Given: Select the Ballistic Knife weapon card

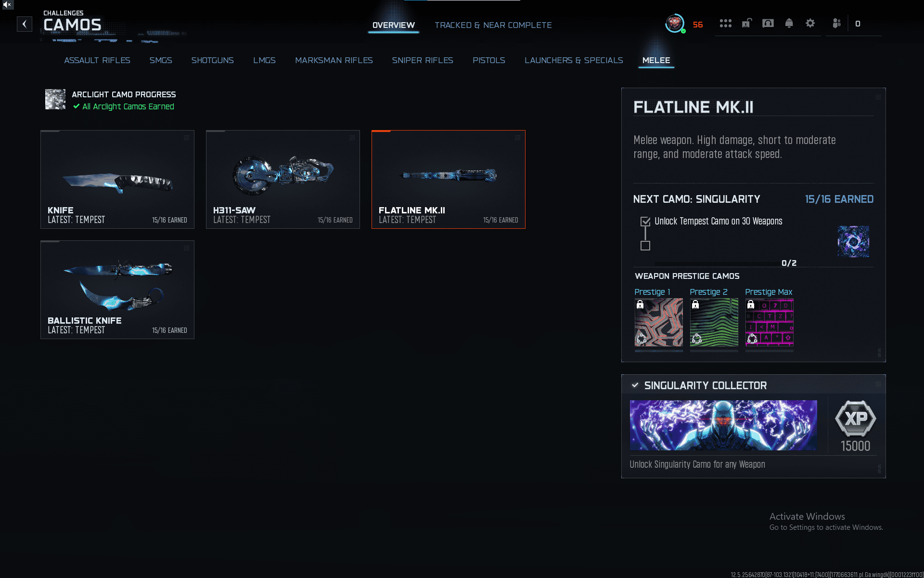Looking at the screenshot, I should pyautogui.click(x=117, y=289).
